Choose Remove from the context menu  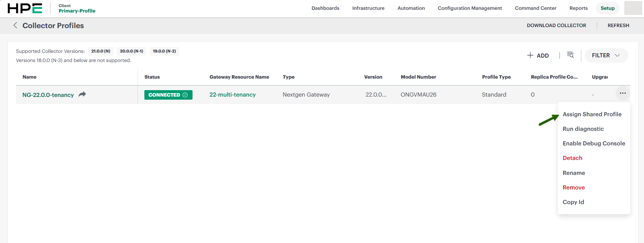(574, 187)
